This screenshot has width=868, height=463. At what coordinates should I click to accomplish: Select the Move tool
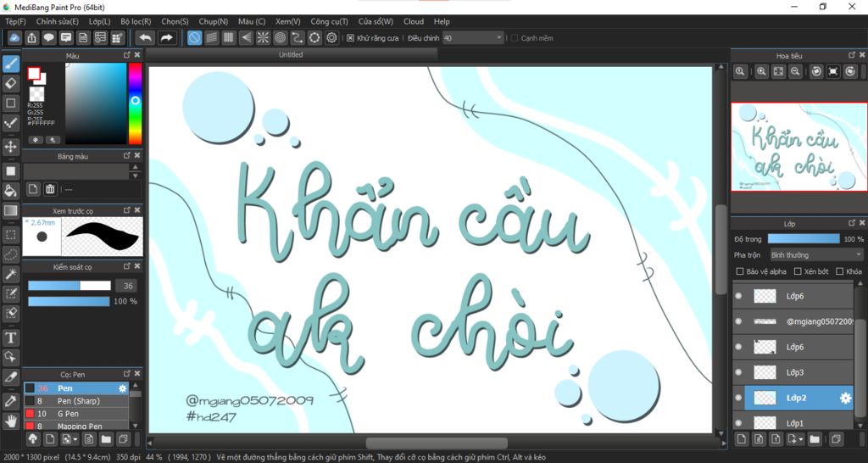pos(10,147)
